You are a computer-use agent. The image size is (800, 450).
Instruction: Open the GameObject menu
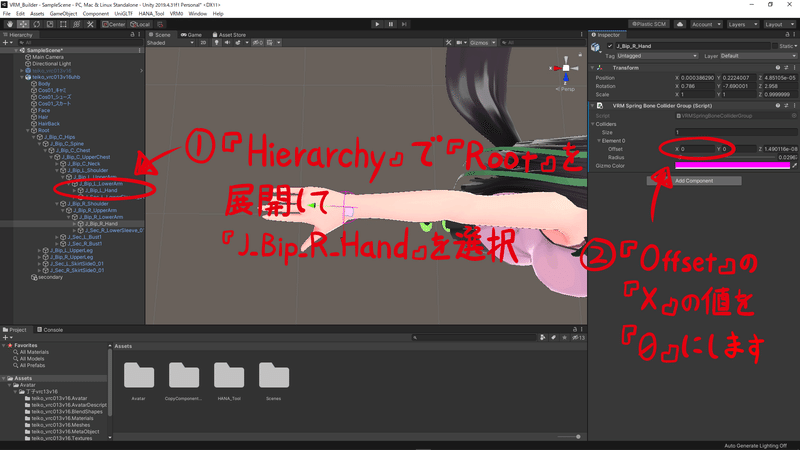point(63,14)
